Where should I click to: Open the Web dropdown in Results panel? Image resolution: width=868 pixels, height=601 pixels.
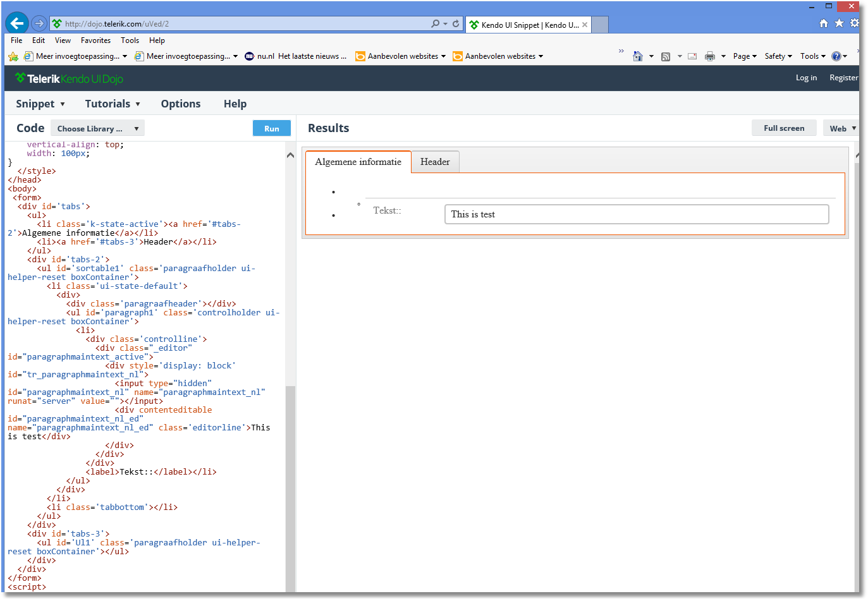coord(842,128)
